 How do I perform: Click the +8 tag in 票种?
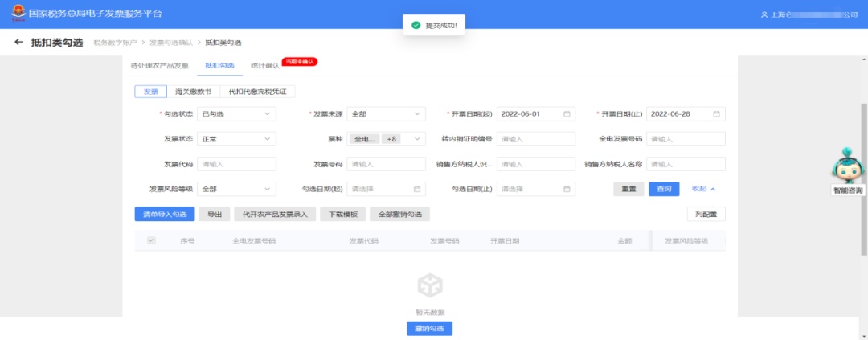[x=391, y=139]
